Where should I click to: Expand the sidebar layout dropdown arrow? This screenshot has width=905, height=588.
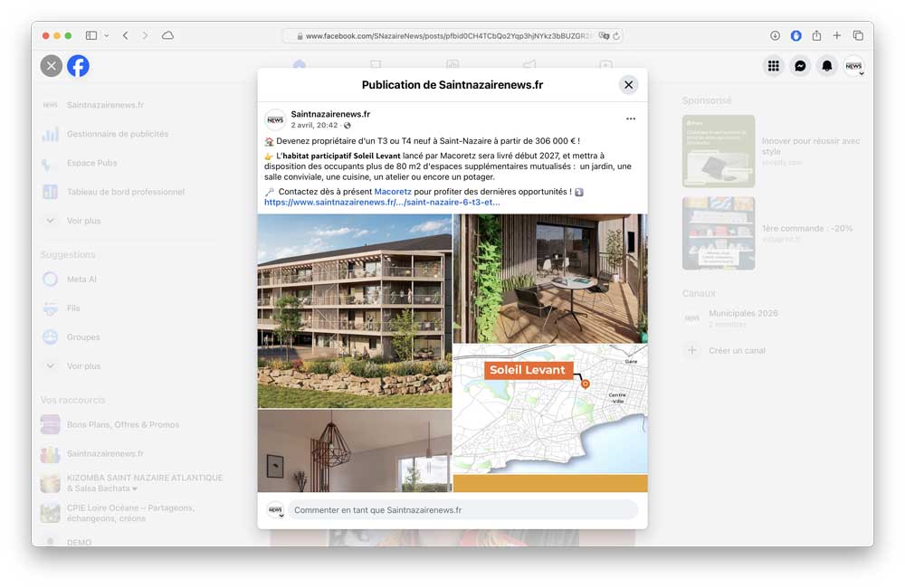[107, 35]
